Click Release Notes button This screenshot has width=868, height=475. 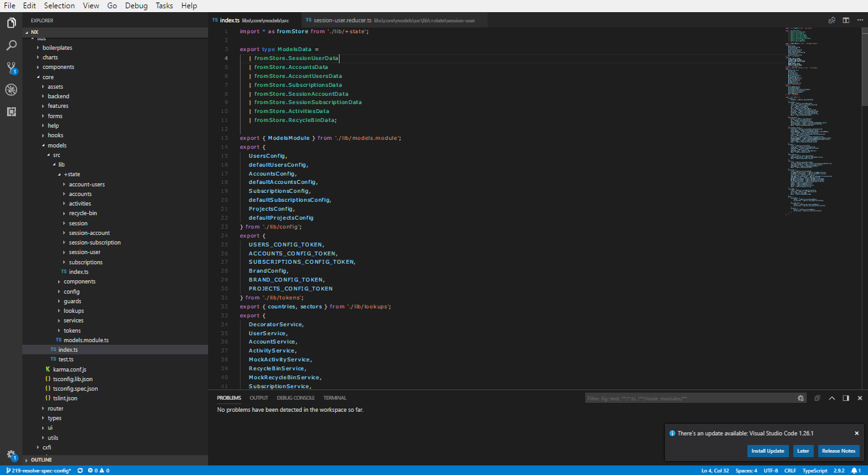coord(839,451)
